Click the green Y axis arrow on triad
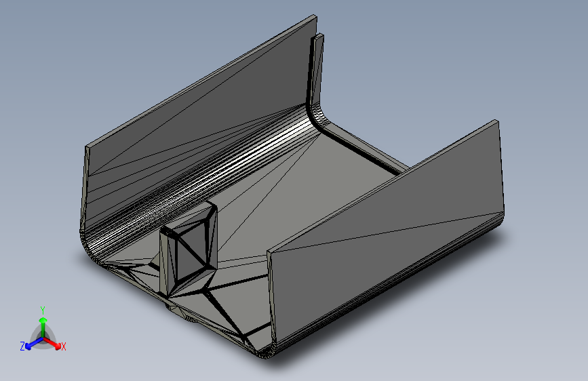The height and width of the screenshot is (381, 588). coord(43,327)
